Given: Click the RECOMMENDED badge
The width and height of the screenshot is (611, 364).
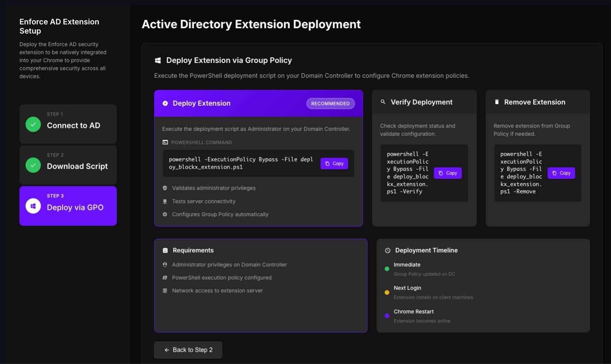Looking at the screenshot, I should [330, 103].
